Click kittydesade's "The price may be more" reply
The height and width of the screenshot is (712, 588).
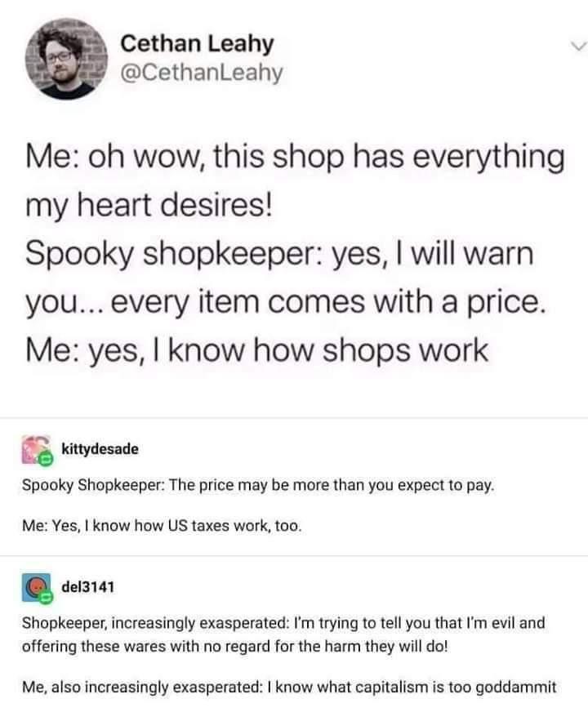(258, 485)
